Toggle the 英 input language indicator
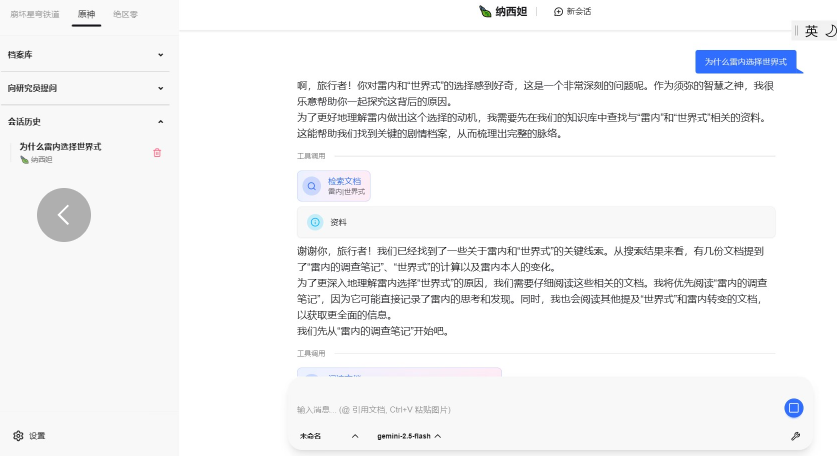Image resolution: width=837 pixels, height=456 pixels. (x=811, y=31)
